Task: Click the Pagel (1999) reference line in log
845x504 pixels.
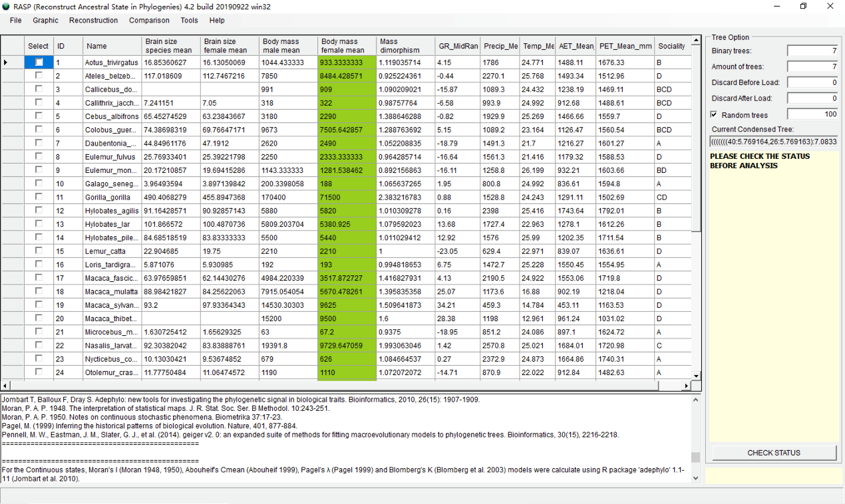Action: point(150,426)
